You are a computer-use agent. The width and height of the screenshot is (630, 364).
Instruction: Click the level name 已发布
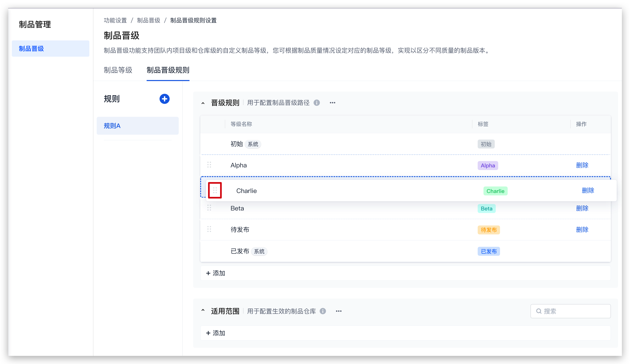click(240, 251)
